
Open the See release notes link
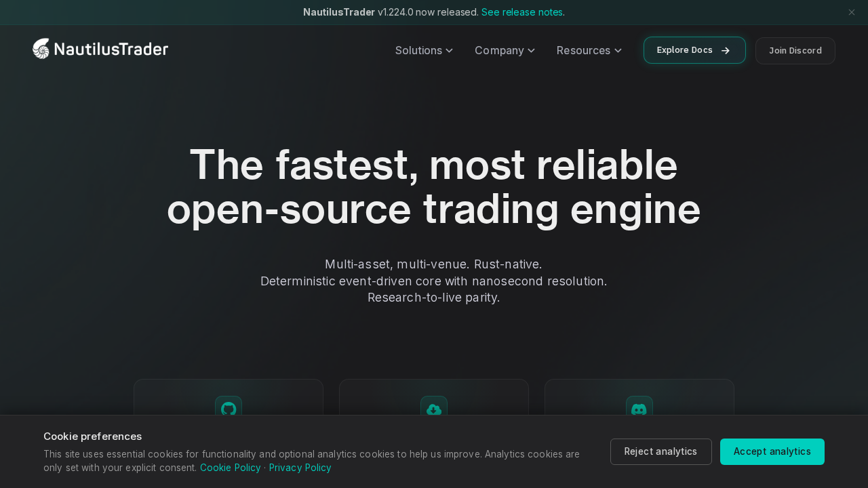[x=521, y=12]
